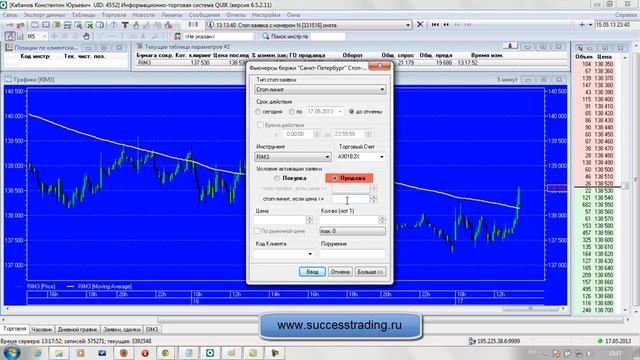The image size is (640, 360).
Task: Click the red flame icon in toolbar
Action: coord(169,25)
